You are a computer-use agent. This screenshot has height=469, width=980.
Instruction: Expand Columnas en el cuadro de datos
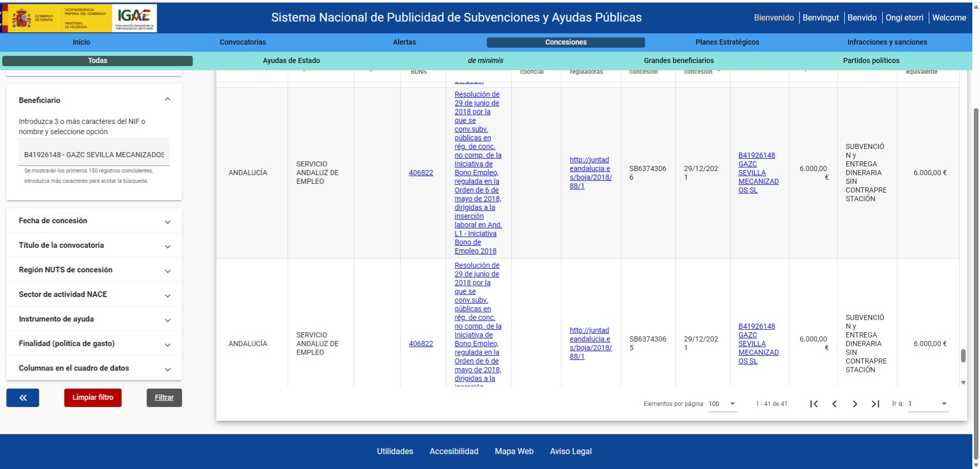pos(168,369)
